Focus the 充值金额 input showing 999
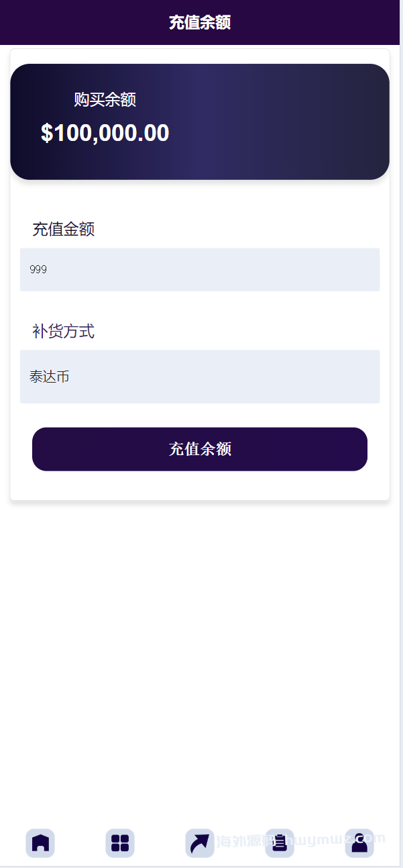 point(200,269)
